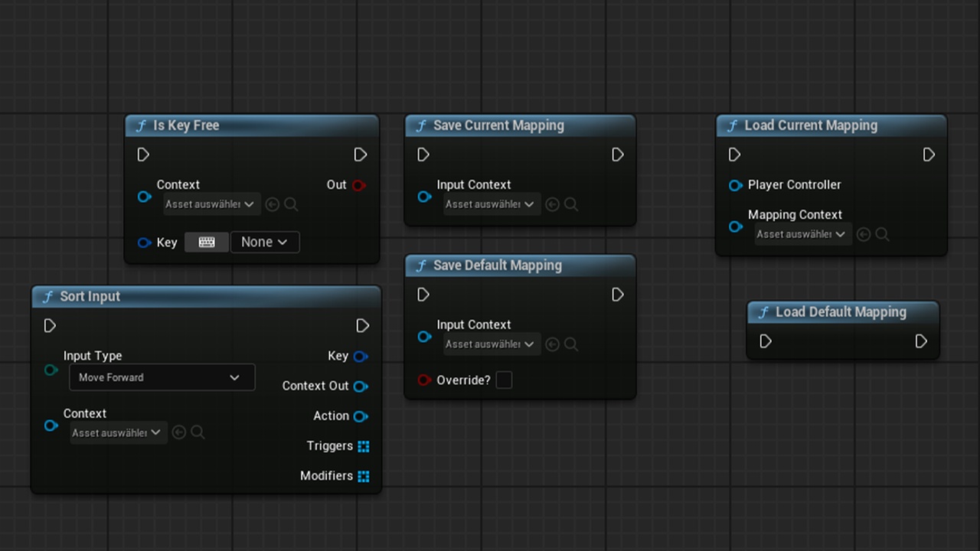The height and width of the screenshot is (551, 980).
Task: Select the Is Key Free node title
Action: tap(186, 126)
